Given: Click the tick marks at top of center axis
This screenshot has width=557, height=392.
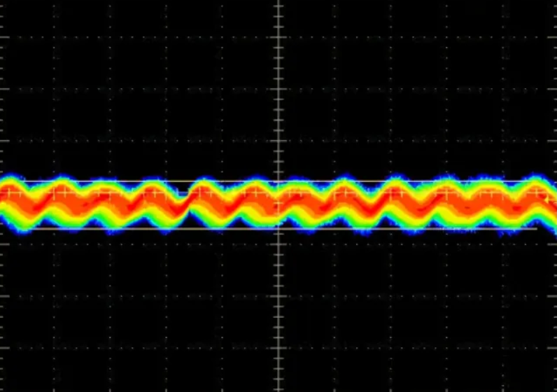Looking at the screenshot, I should pyautogui.click(x=278, y=8).
